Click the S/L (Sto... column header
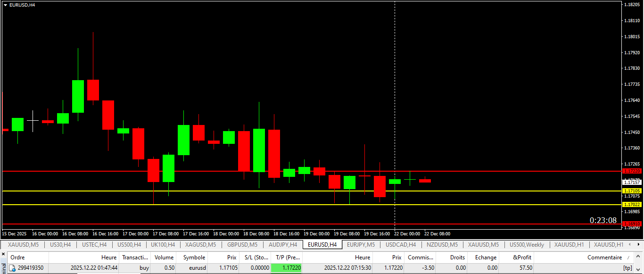The image size is (644, 274). (x=255, y=257)
